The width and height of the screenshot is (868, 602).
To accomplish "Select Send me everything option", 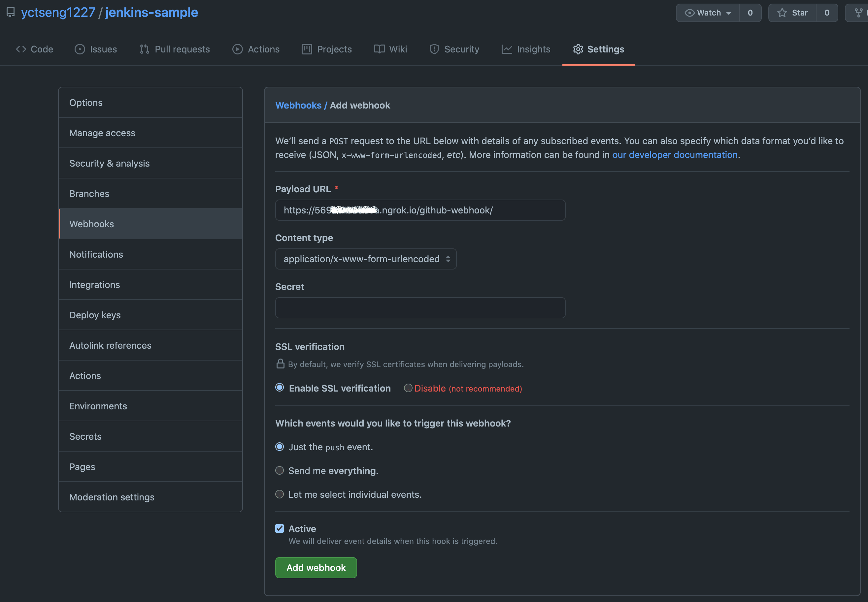I will click(279, 470).
